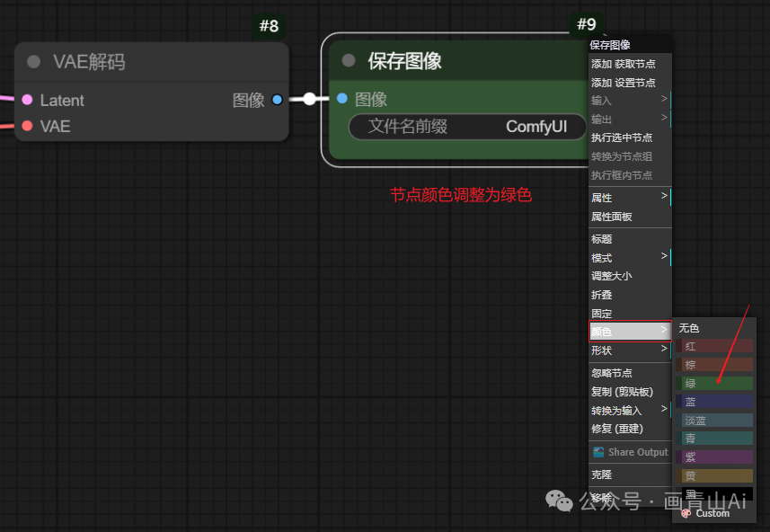Click the 保存图像 node title bar
Screen dimensions: 770x532
(x=459, y=61)
